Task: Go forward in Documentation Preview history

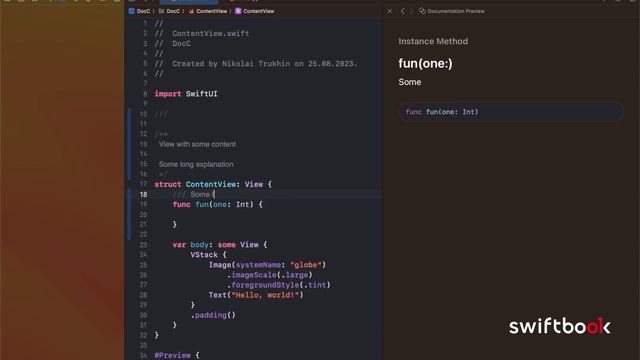Action: [x=411, y=11]
